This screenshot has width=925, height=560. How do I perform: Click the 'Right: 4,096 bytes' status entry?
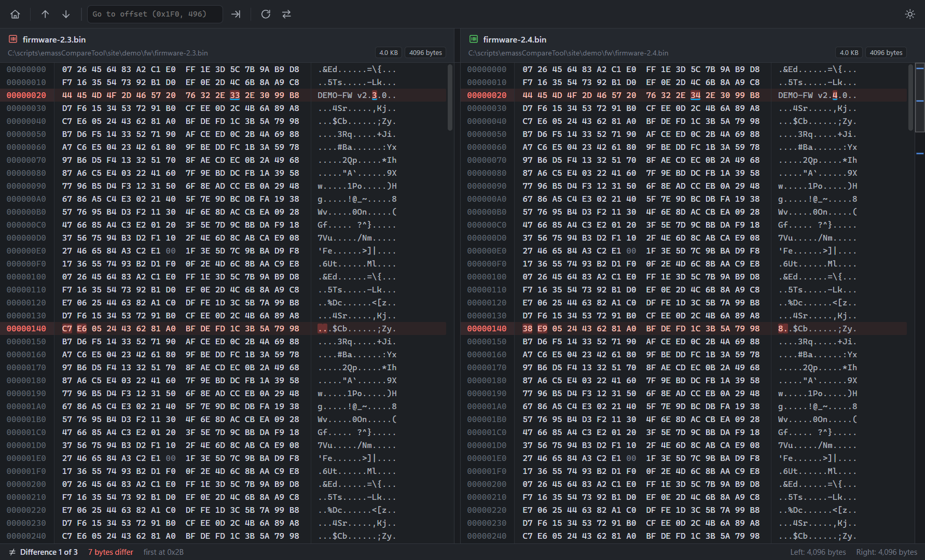[x=887, y=552]
